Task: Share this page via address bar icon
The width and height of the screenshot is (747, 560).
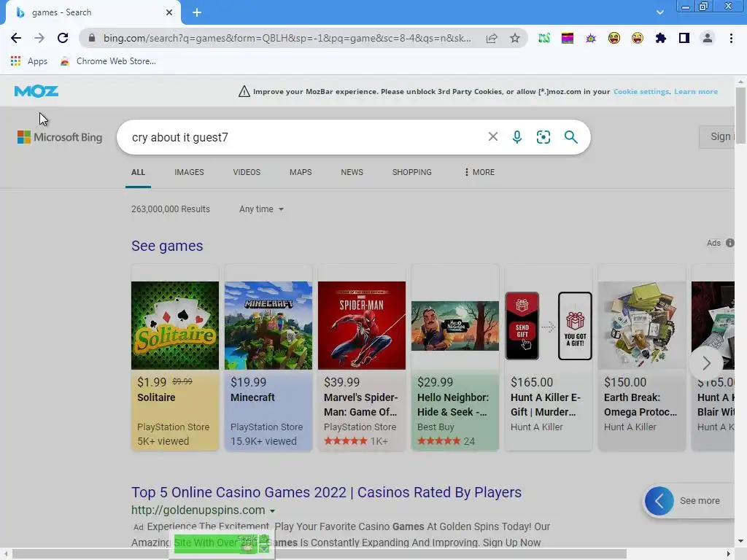Action: click(x=492, y=38)
